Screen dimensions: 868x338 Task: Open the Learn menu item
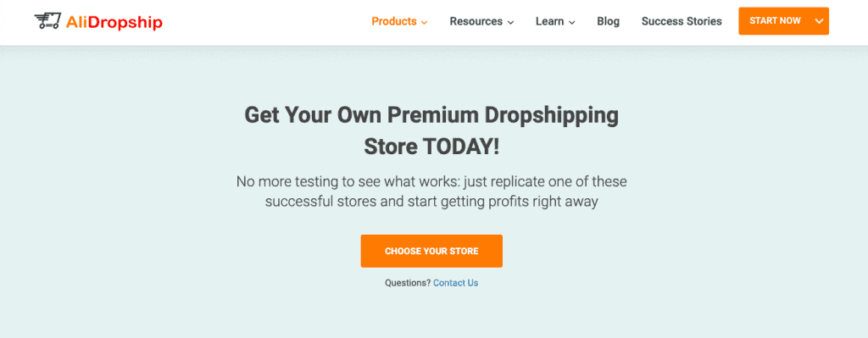point(549,21)
